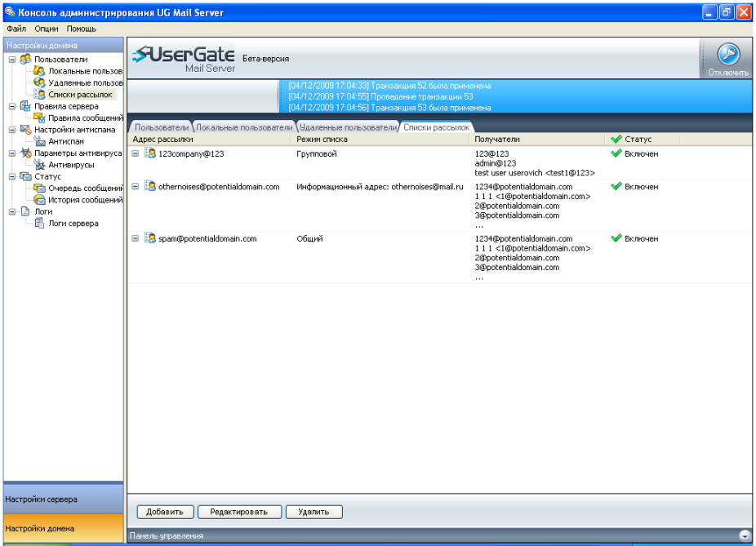The image size is (756, 546).
Task: Collapse the Панель управления panel arrow
Action: [x=745, y=535]
